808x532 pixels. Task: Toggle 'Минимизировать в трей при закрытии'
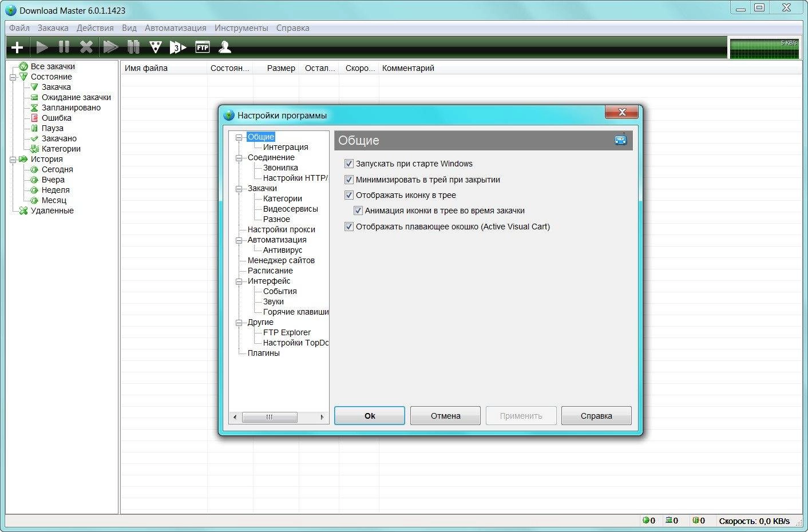pyautogui.click(x=349, y=180)
